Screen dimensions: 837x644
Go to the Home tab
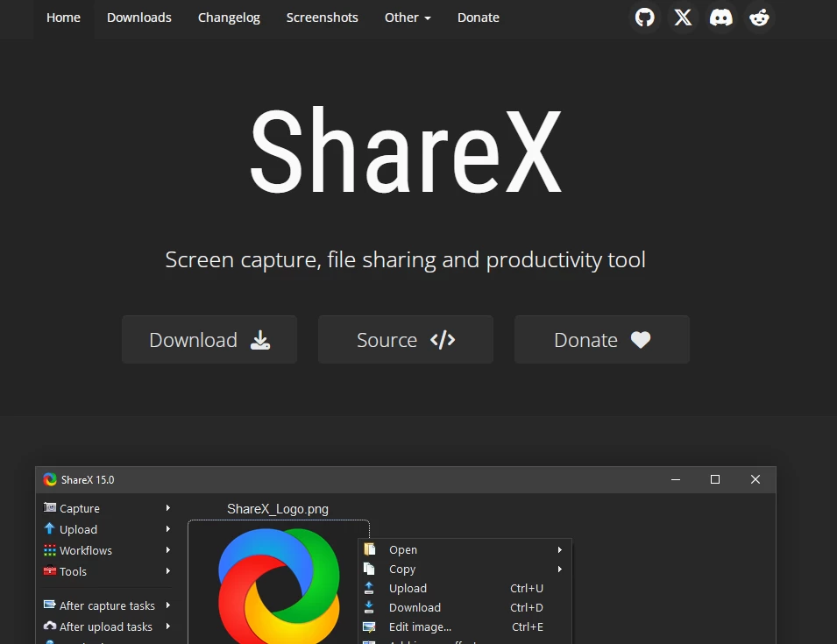point(63,18)
